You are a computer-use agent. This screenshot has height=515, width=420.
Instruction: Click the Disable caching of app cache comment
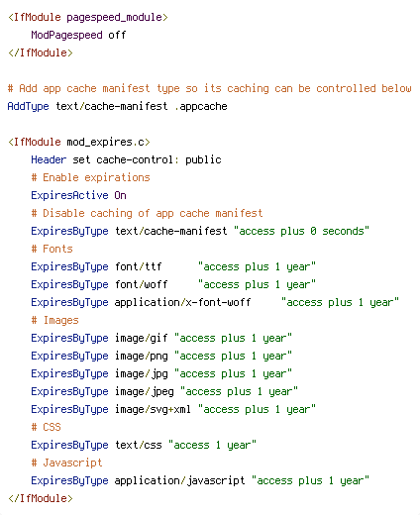(147, 213)
